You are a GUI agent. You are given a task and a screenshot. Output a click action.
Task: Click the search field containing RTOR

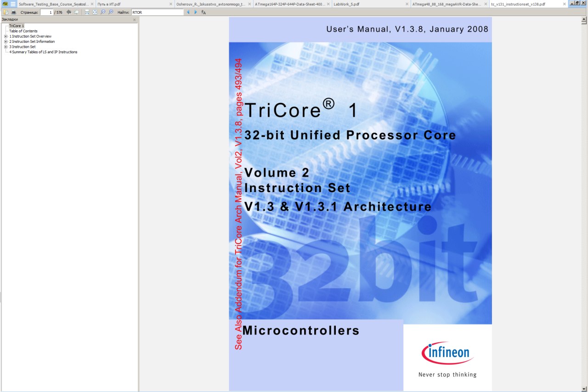click(x=157, y=12)
